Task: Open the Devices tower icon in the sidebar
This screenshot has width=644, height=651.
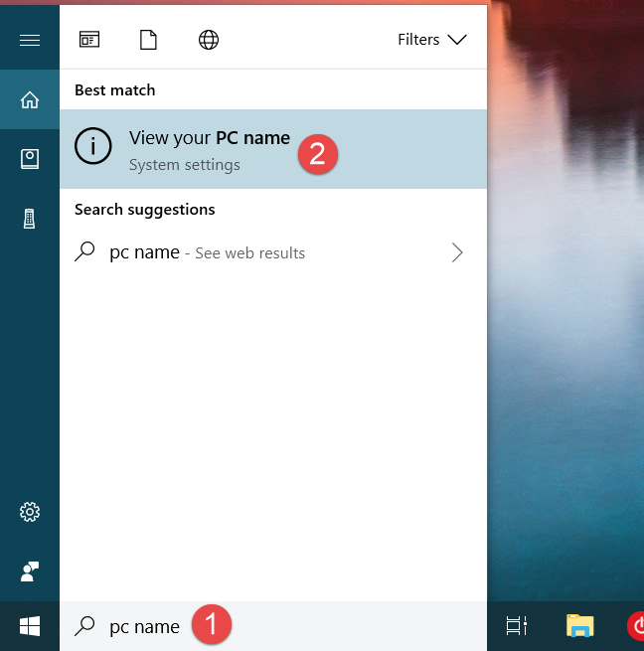Action: pyautogui.click(x=29, y=219)
